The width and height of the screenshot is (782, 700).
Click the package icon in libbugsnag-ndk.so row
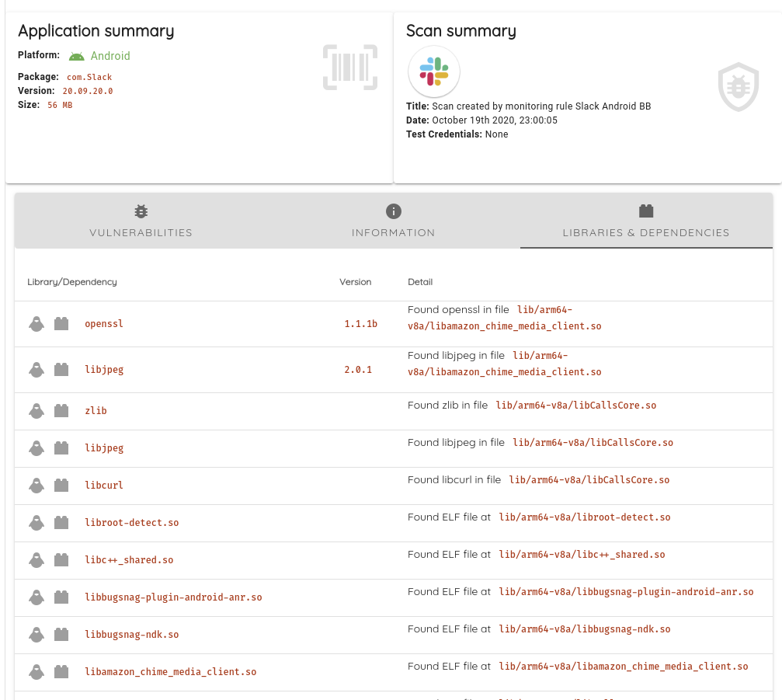click(61, 635)
